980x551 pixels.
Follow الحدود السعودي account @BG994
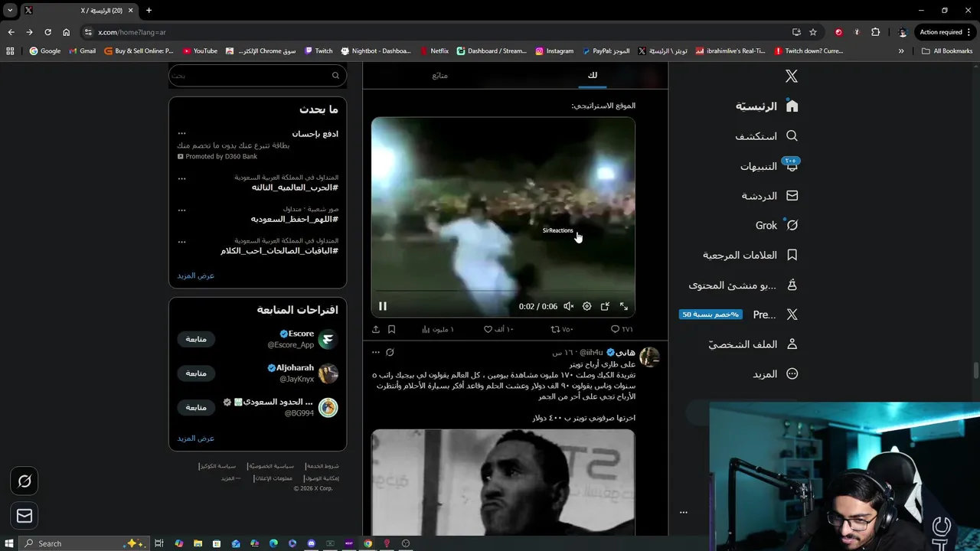(196, 407)
